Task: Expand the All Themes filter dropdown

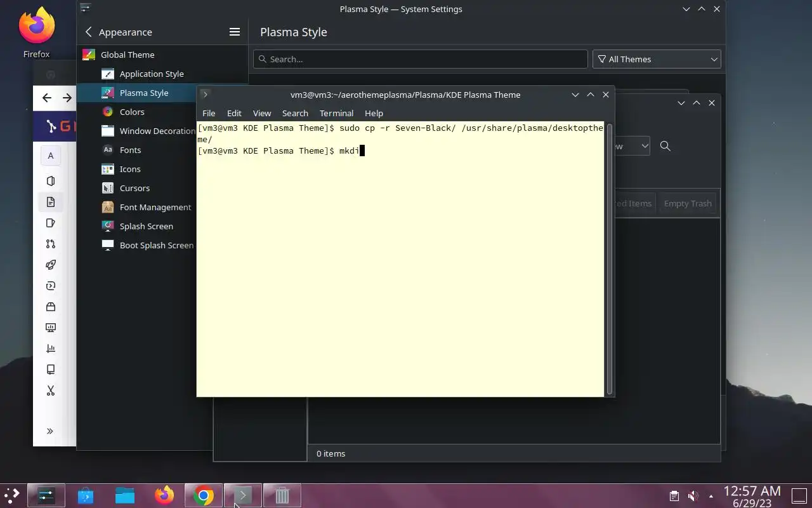Action: (x=657, y=59)
